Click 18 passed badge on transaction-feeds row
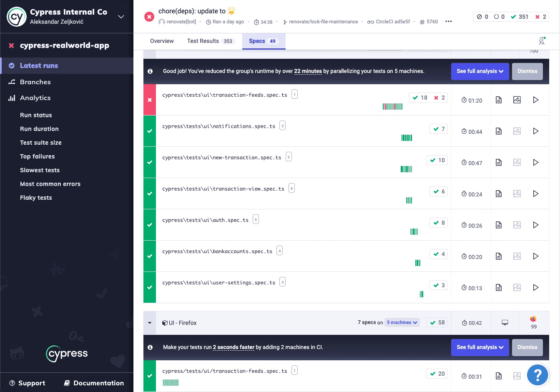The width and height of the screenshot is (560, 392). pos(420,98)
